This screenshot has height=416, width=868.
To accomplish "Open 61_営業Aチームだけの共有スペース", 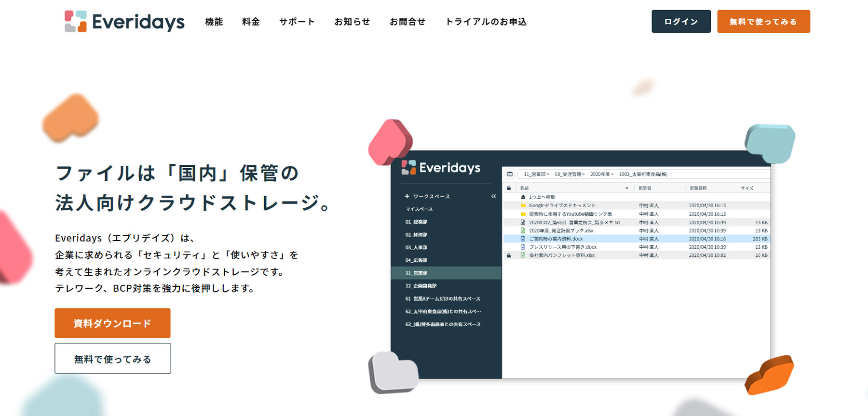I will click(x=443, y=299).
